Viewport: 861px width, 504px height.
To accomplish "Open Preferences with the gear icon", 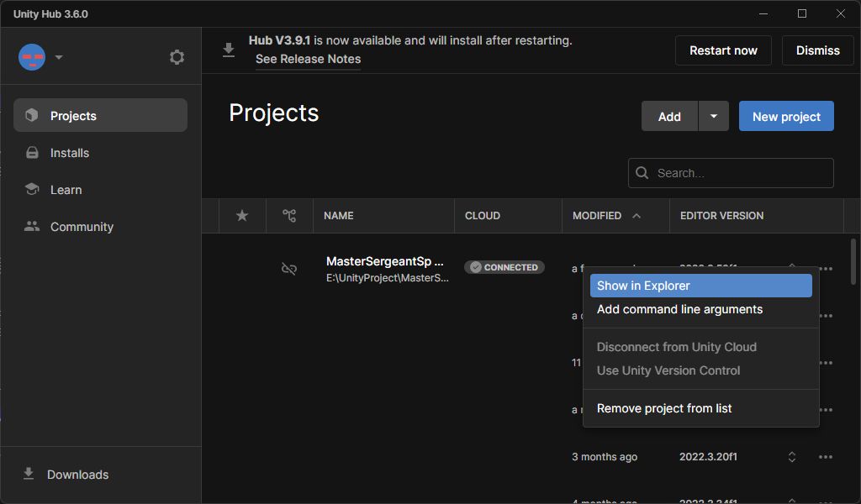I will click(177, 57).
